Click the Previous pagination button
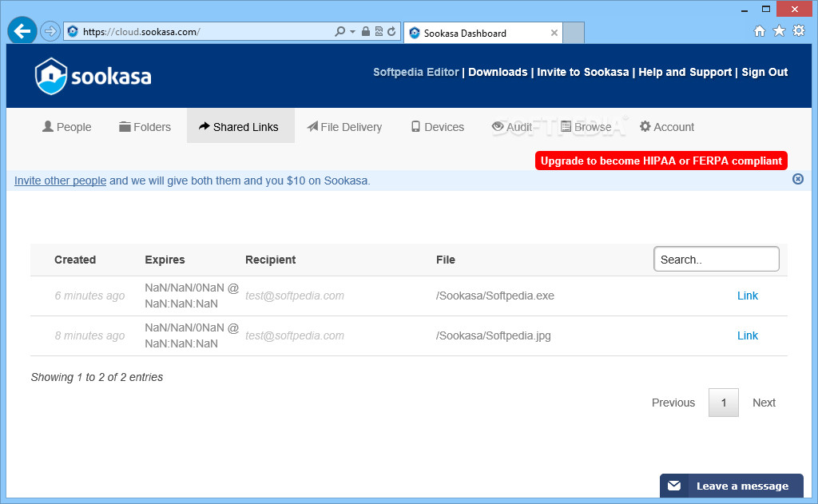Viewport: 818px width, 504px height. coord(673,403)
